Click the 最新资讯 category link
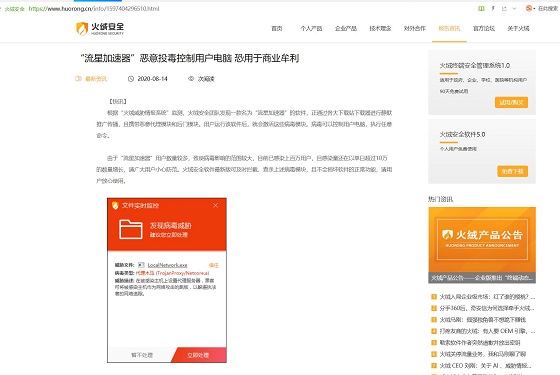This screenshot has height=375, width=560. click(96, 79)
